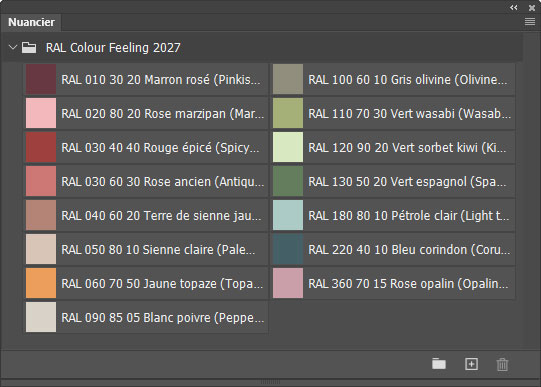Click the text 'RAL 100 60 10 Gris olivine'

380,80
